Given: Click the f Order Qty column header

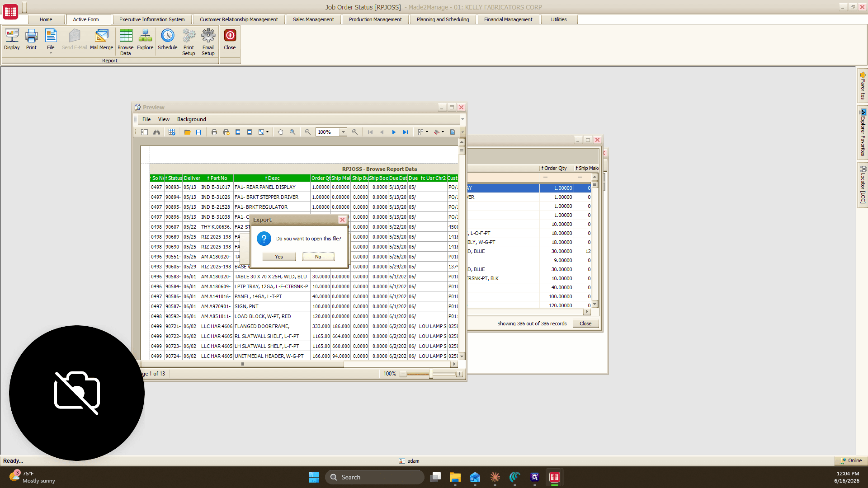Looking at the screenshot, I should pyautogui.click(x=557, y=168).
